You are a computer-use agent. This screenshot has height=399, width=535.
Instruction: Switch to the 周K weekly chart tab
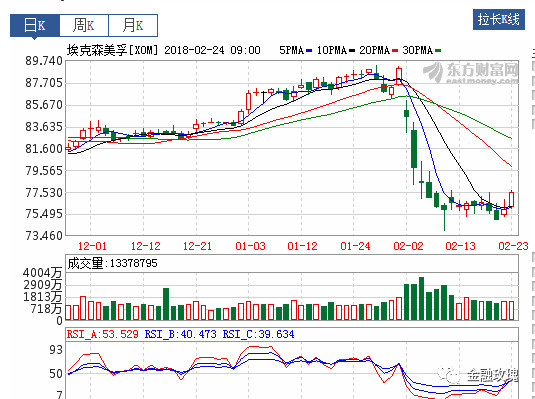click(x=84, y=25)
